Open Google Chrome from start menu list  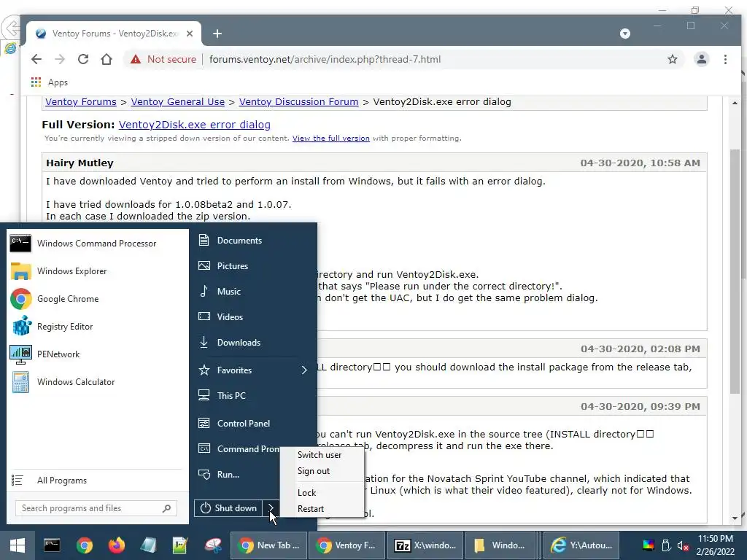tap(98, 298)
